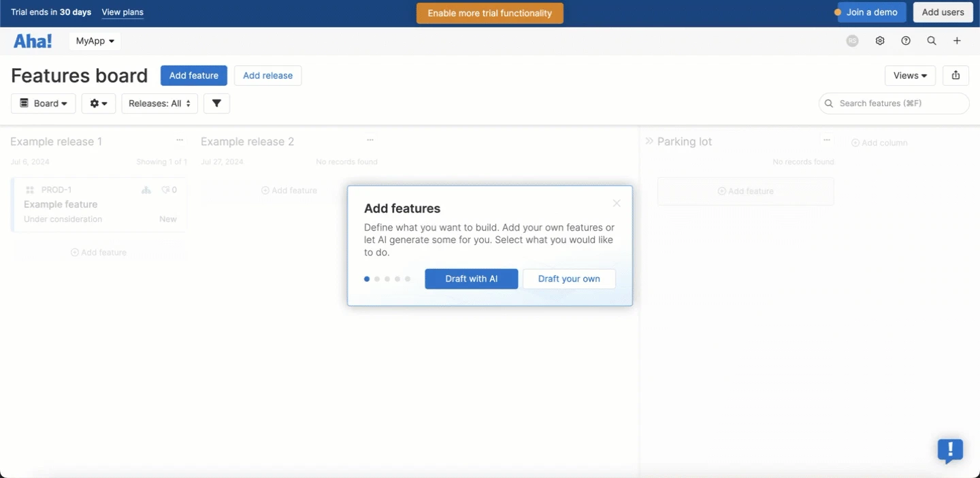
Task: Click Draft your own
Action: click(569, 279)
